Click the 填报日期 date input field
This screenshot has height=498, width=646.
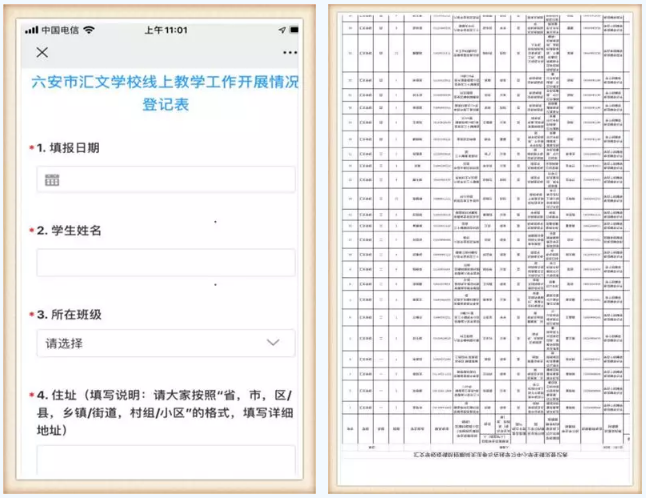[166, 180]
